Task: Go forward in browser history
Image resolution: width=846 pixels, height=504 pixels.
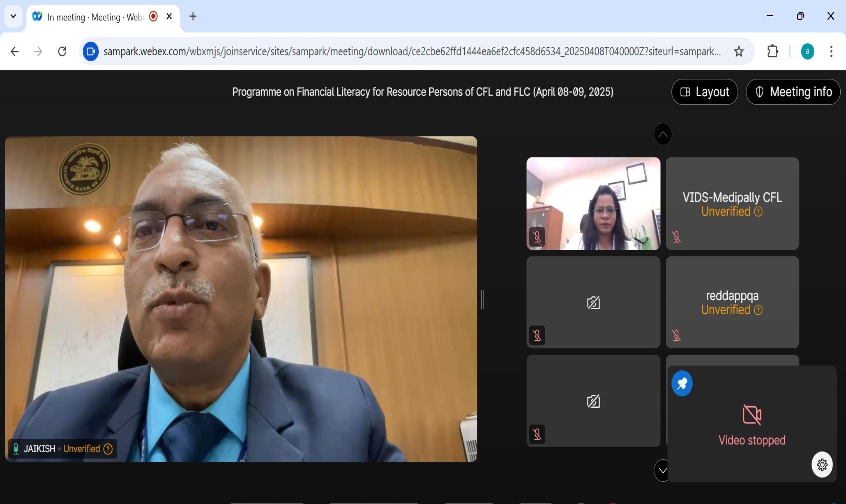Action: pyautogui.click(x=38, y=51)
